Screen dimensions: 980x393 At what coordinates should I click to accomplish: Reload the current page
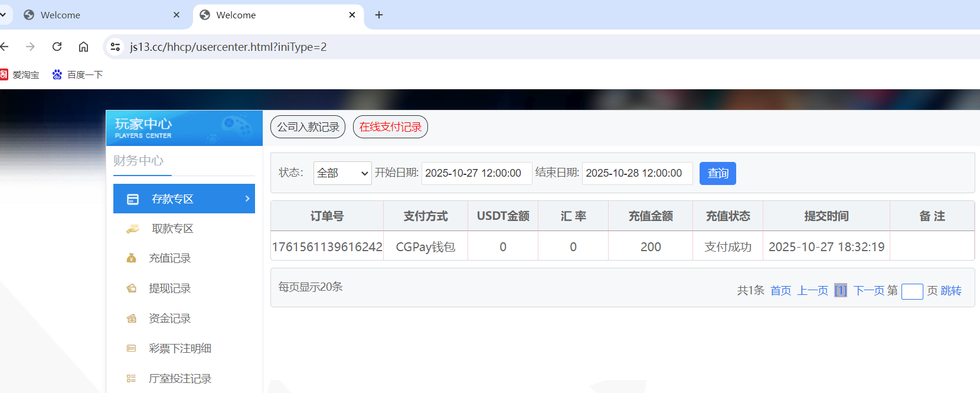pos(57,47)
